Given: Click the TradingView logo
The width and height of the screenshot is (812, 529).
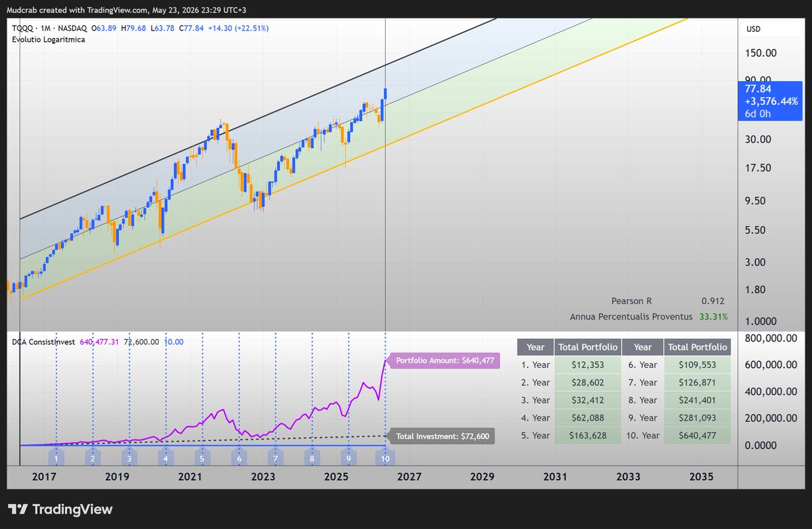Looking at the screenshot, I should (60, 509).
